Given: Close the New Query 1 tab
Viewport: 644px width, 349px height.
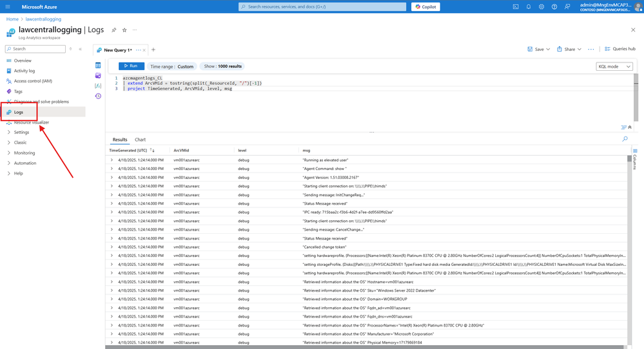Looking at the screenshot, I should click(144, 50).
